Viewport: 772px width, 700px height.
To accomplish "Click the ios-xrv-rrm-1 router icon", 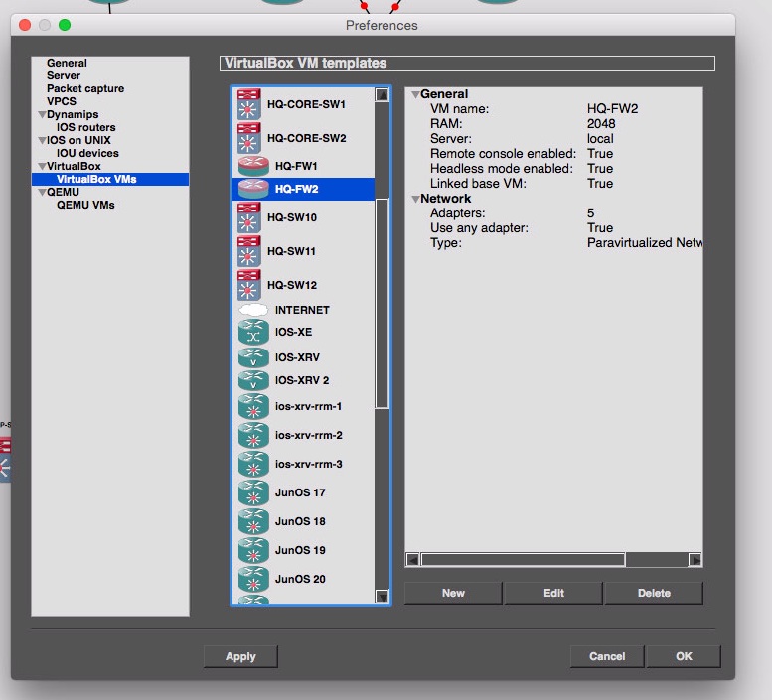I will pos(253,406).
